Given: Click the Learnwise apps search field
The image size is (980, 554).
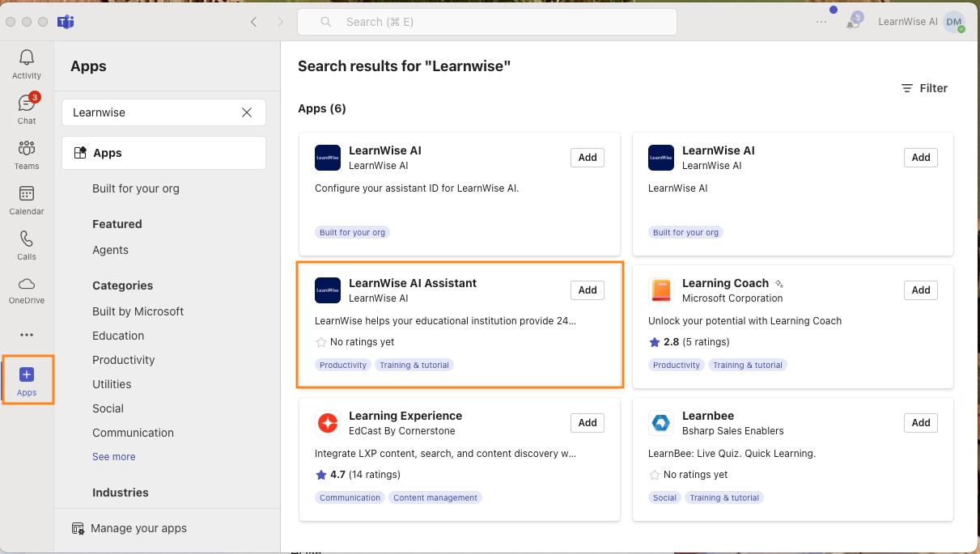Looking at the screenshot, I should tap(163, 112).
